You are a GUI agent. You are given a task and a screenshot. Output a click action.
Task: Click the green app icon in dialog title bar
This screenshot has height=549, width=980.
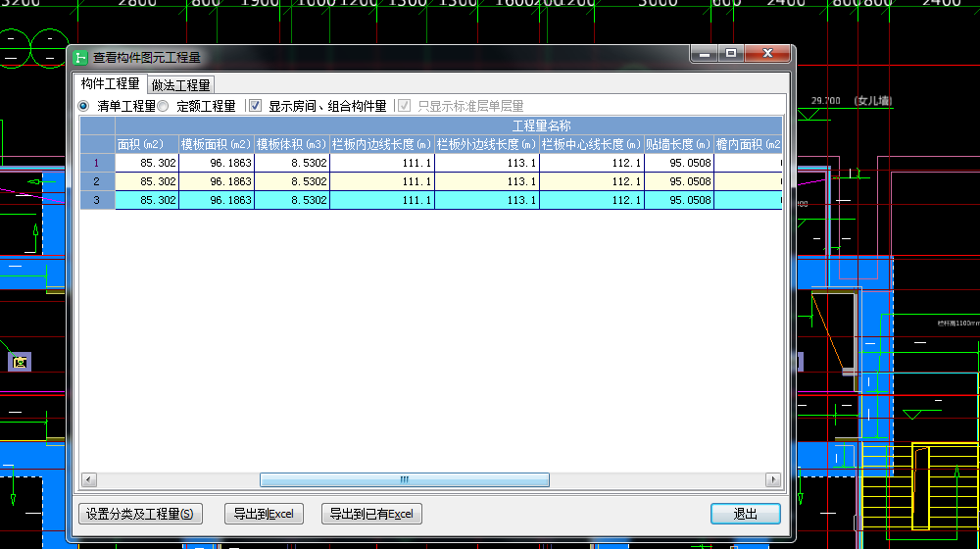point(80,58)
